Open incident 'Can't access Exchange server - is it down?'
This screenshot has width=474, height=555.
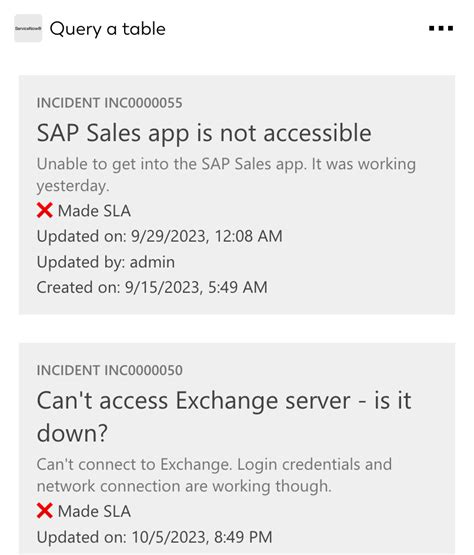(224, 417)
